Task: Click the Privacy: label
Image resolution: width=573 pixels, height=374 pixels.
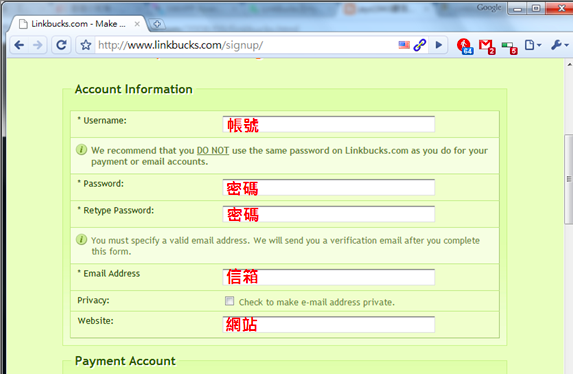Action: 93,300
